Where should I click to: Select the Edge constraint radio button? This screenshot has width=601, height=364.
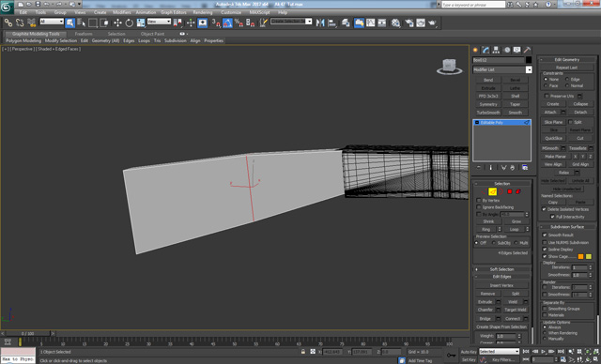point(567,79)
